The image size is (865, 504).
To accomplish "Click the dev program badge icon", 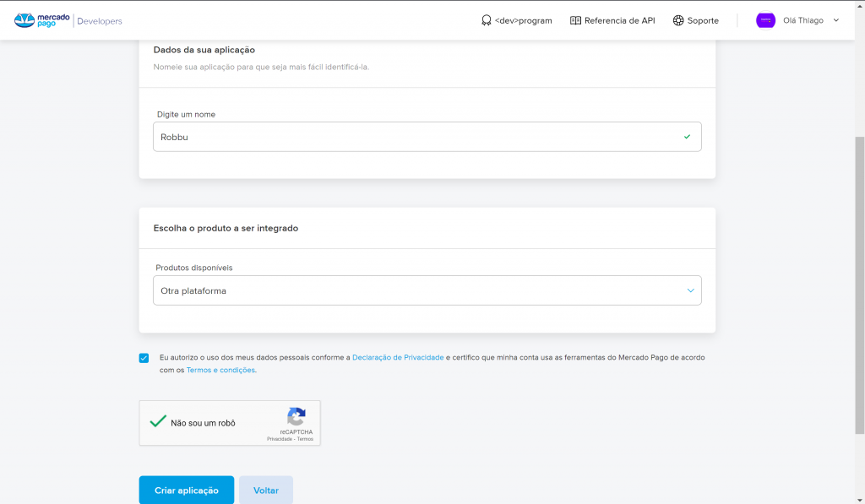I will 486,20.
